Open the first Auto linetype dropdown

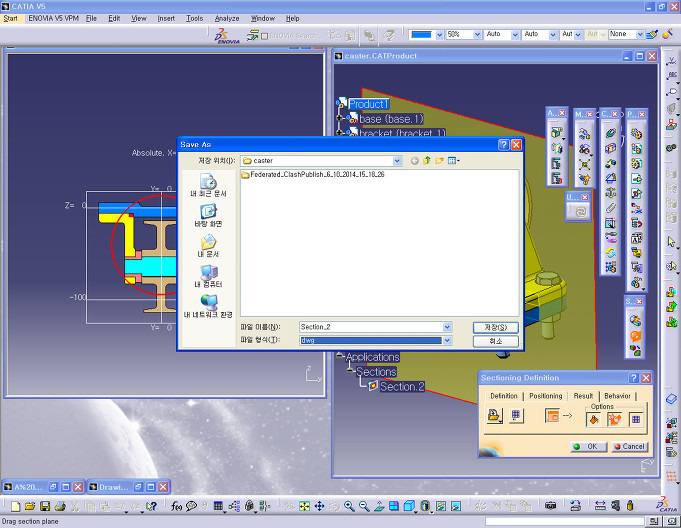click(515, 35)
